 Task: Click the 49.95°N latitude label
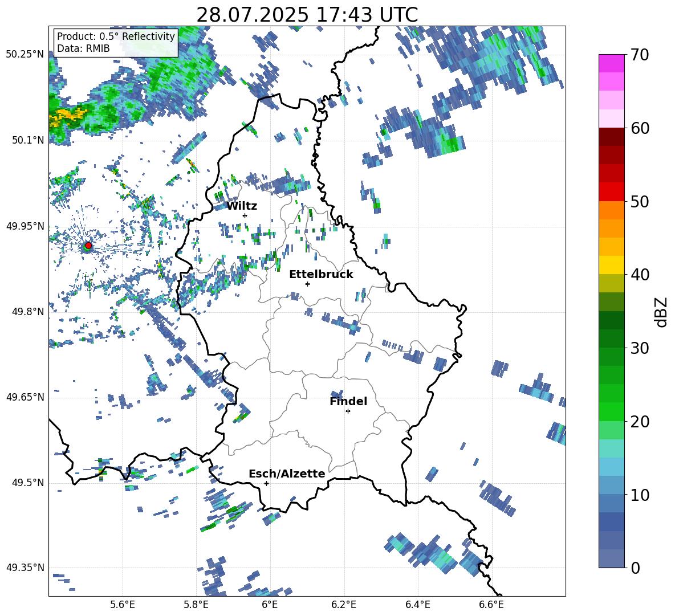click(x=25, y=226)
